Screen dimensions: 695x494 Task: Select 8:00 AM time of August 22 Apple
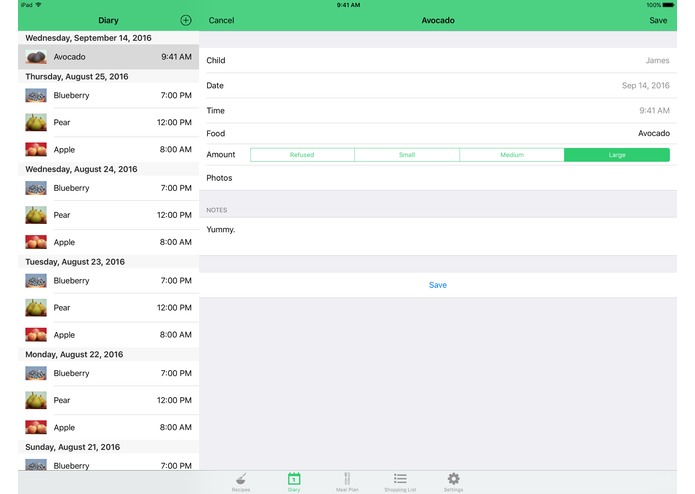pos(176,427)
